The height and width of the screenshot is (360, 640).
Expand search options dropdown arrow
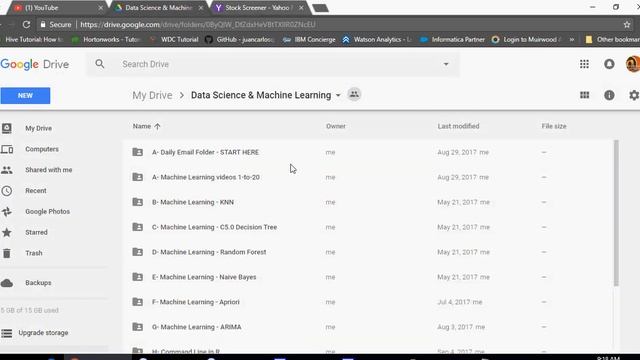pos(446,64)
